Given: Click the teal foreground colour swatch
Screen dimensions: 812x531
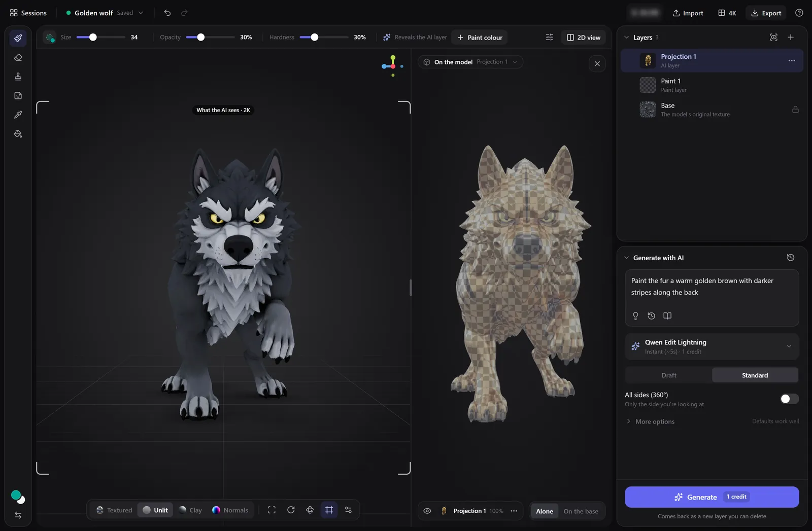Looking at the screenshot, I should click(16, 495).
